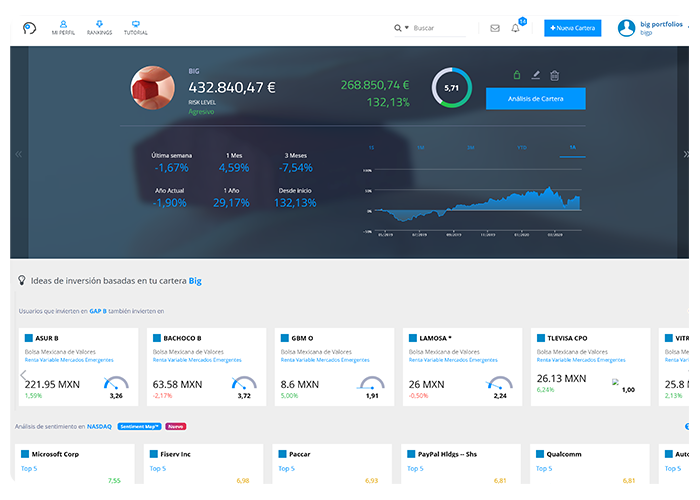The width and height of the screenshot is (700, 500).
Task: Click the Nueva Cartera button
Action: click(573, 28)
